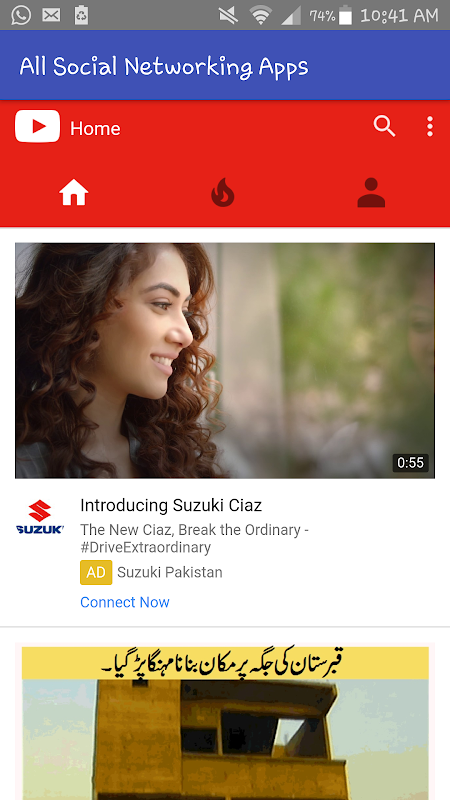Screen dimensions: 450x800
Task: Open the three-dot overflow menu
Action: coord(430,126)
